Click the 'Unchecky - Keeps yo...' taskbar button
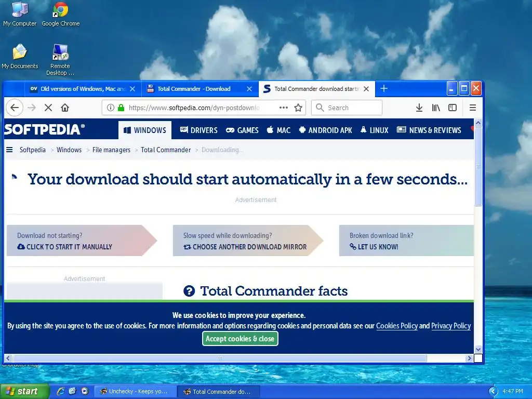532x399 pixels. [x=135, y=391]
